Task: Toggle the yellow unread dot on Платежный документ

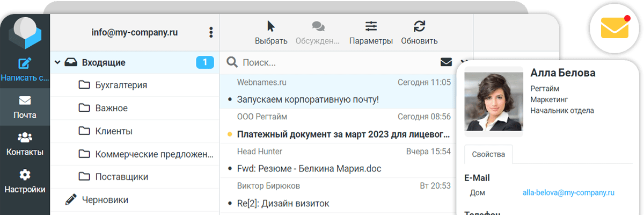Action: 230,134
